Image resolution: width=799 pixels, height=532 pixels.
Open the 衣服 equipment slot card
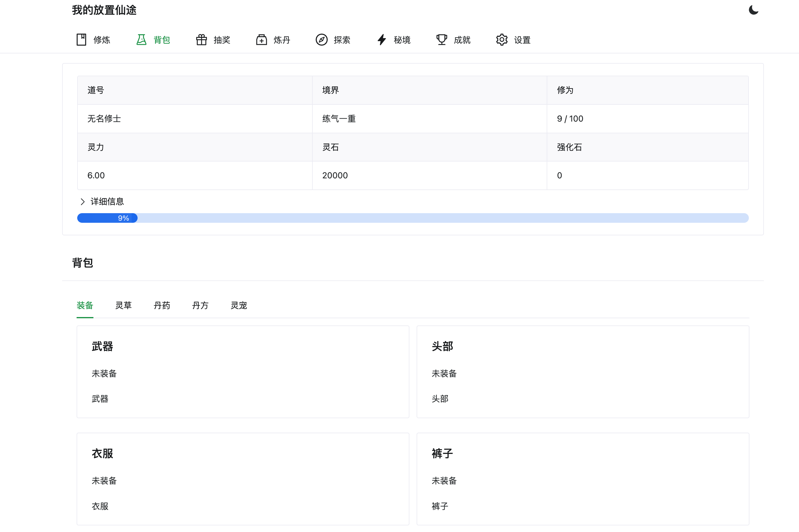pyautogui.click(x=243, y=479)
